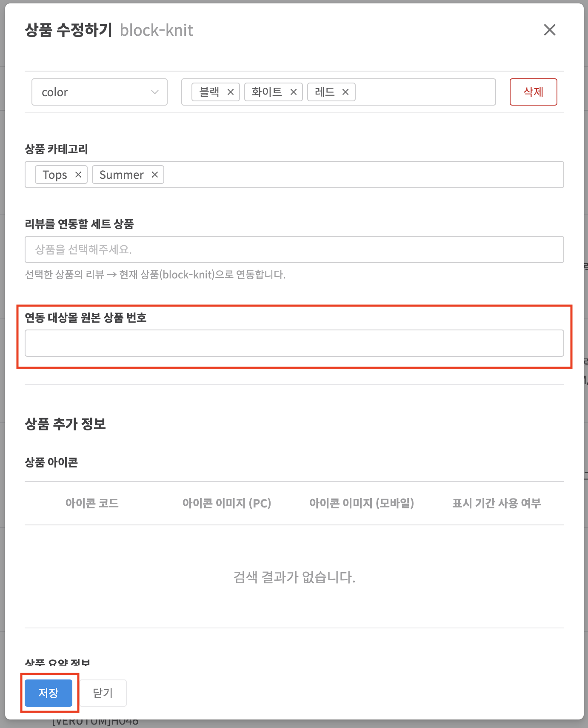
Task: Click the 아이콘 이미지 (모바일) column header
Action: 361,503
